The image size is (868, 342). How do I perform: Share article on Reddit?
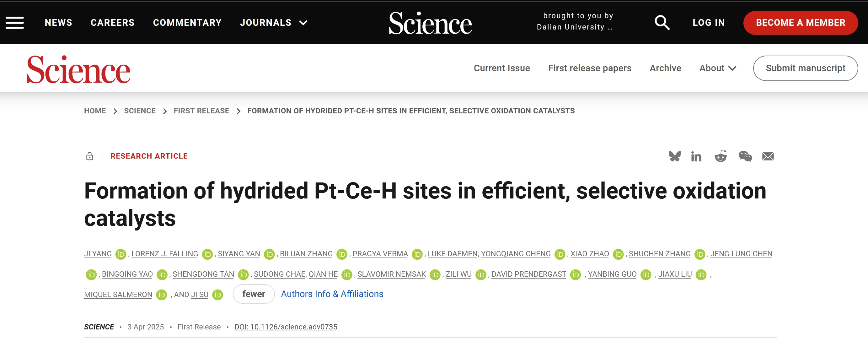coord(721,156)
